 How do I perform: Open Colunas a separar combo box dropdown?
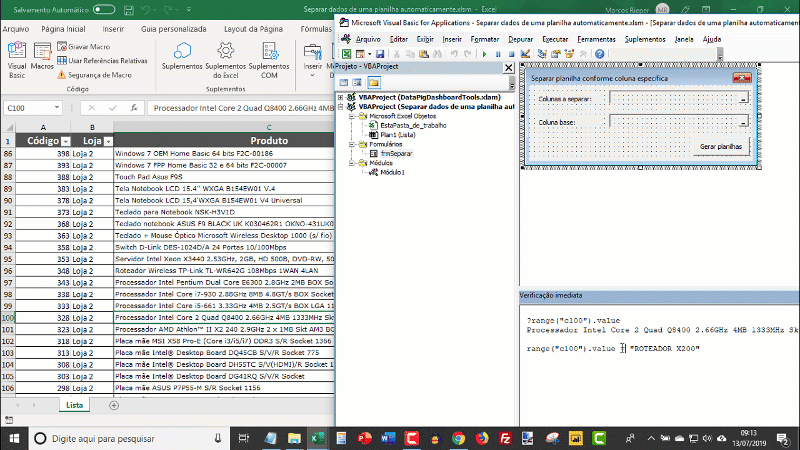pyautogui.click(x=743, y=98)
